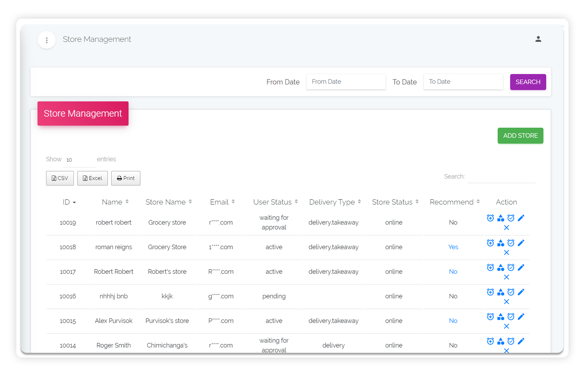Viewport: 588px width, 377px height.
Task: Delete store 10017 with X icon
Action: tap(506, 277)
